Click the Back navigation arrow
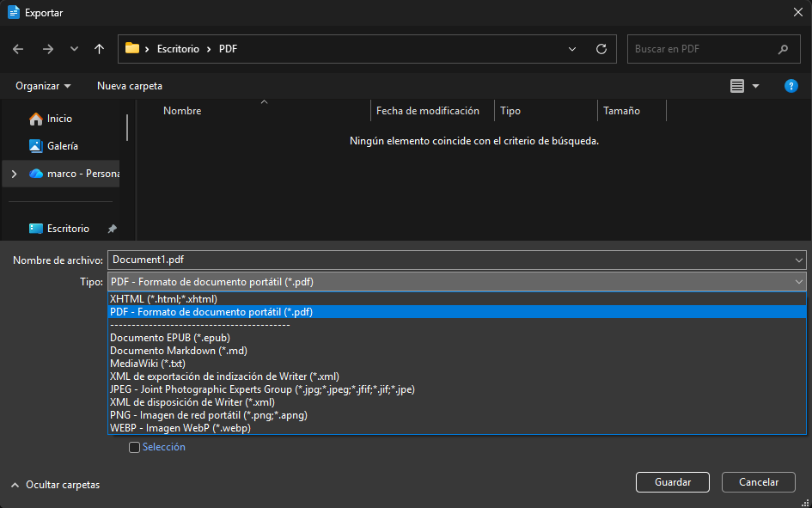This screenshot has height=508, width=812. click(x=18, y=49)
